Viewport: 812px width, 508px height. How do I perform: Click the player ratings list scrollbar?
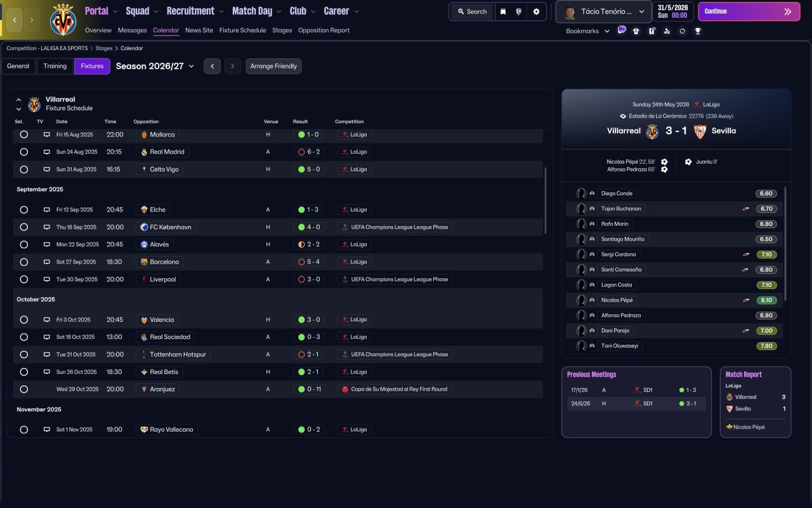click(x=785, y=243)
